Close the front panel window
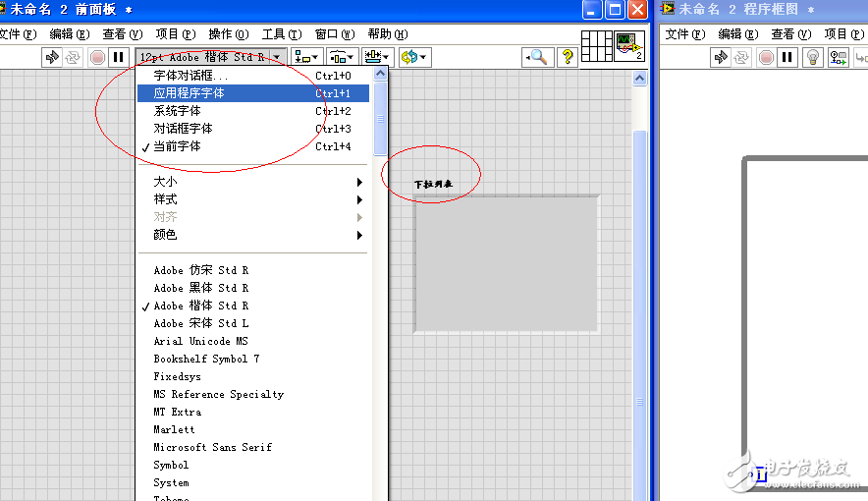Viewport: 868px width, 501px height. [x=637, y=10]
